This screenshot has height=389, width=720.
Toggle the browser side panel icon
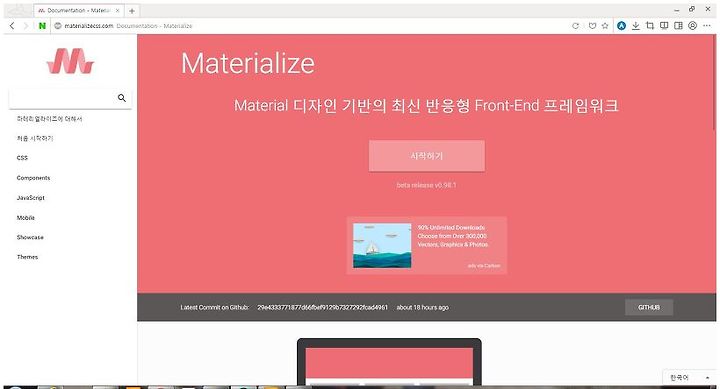pyautogui.click(x=678, y=26)
